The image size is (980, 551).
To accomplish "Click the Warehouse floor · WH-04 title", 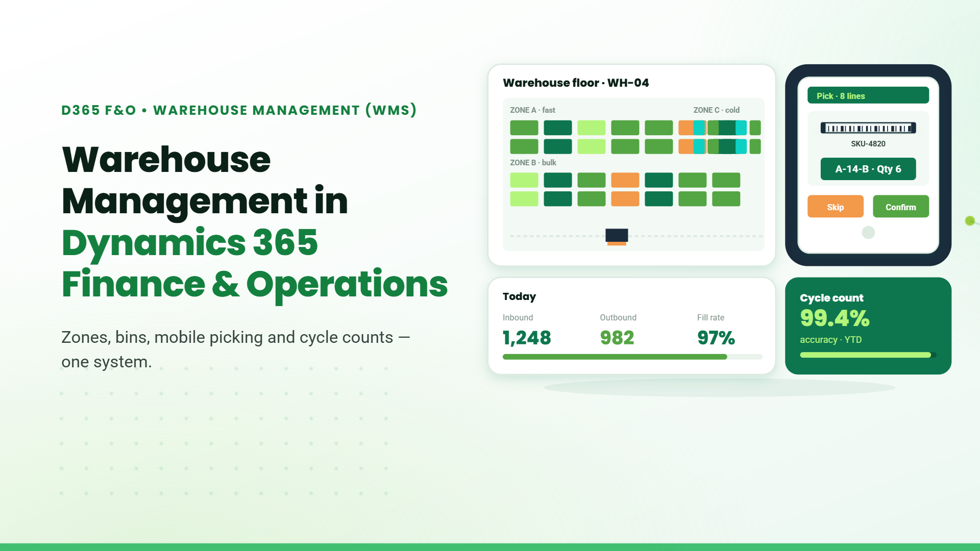I will coord(576,83).
